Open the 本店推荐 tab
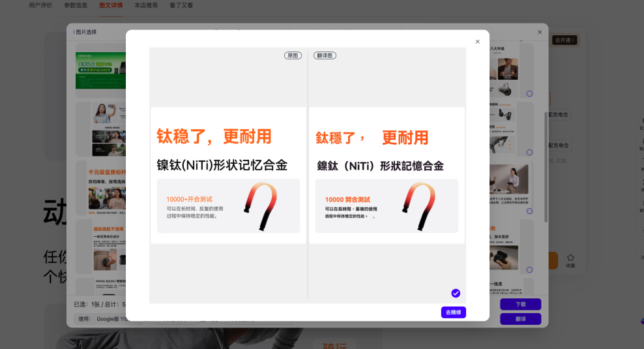Screen dimensions: 644x349 coord(146,5)
